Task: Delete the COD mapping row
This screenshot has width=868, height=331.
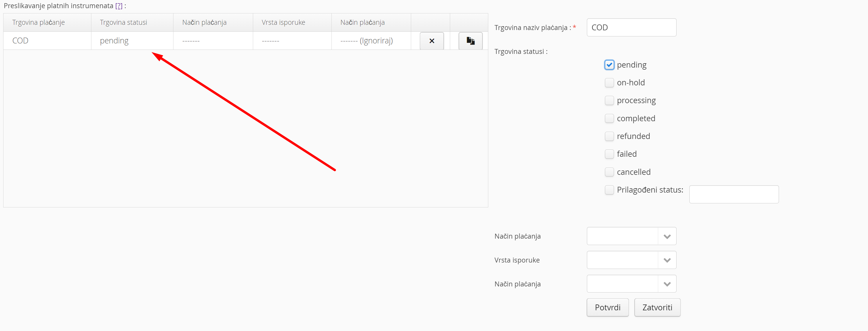Action: pyautogui.click(x=432, y=41)
